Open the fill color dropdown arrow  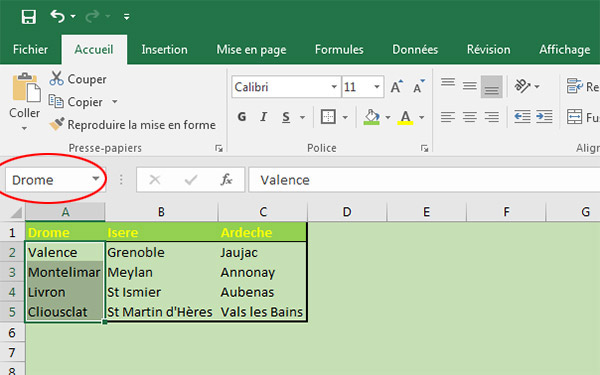pos(388,117)
